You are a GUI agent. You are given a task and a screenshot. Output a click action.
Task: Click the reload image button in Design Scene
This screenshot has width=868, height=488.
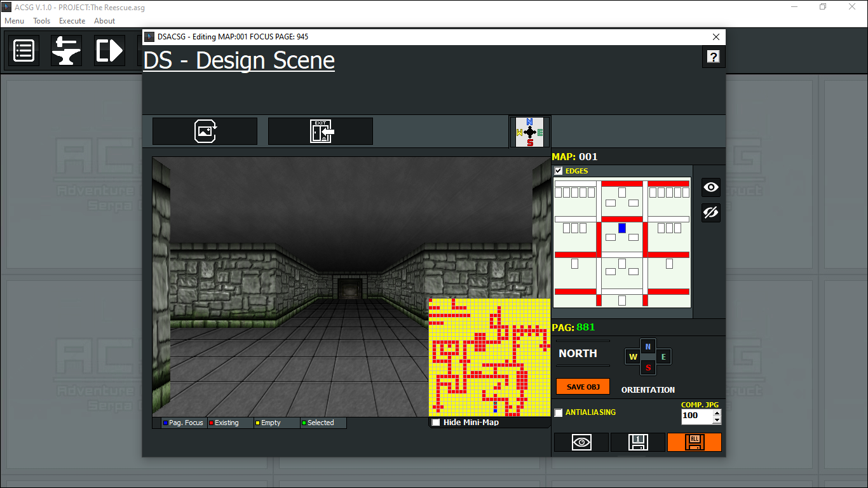tap(205, 132)
